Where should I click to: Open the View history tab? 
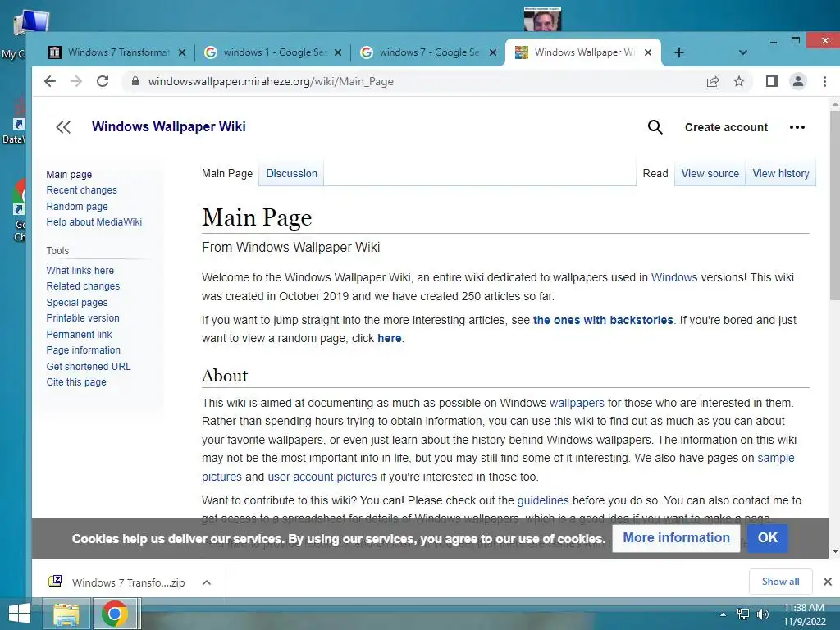(x=781, y=174)
